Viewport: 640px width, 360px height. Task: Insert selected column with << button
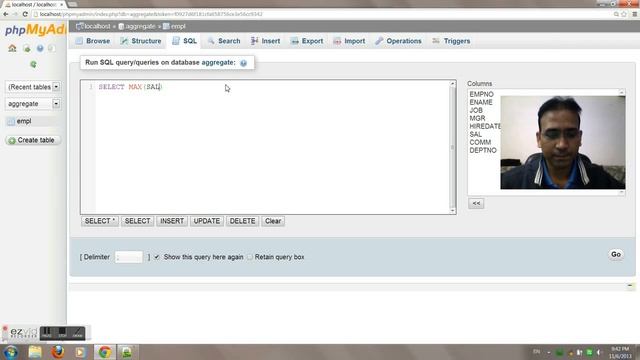tap(476, 203)
